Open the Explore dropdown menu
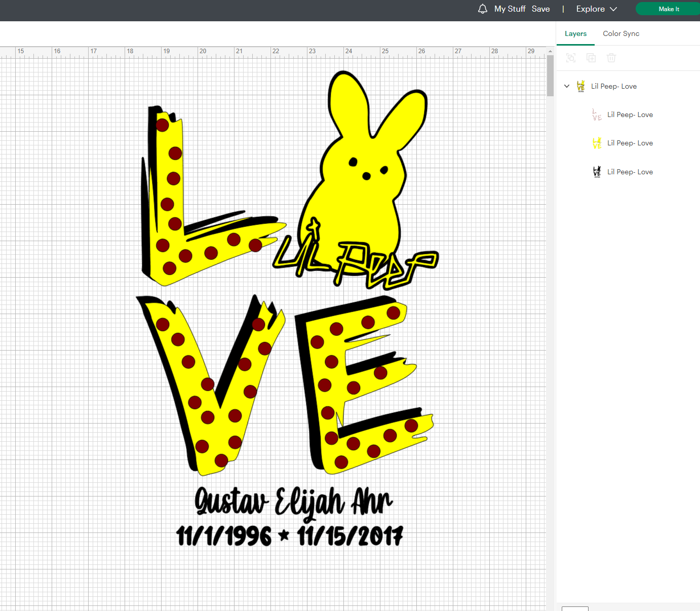700x611 pixels. (590, 9)
